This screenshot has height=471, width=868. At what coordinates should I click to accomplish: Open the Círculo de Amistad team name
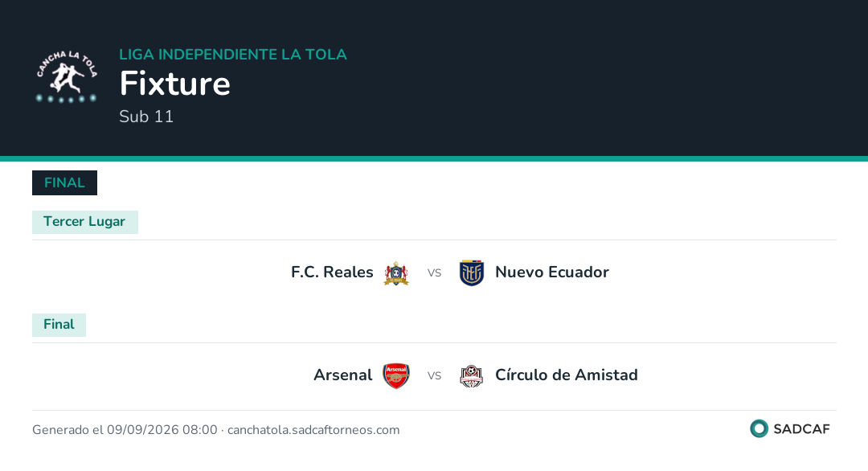click(567, 375)
